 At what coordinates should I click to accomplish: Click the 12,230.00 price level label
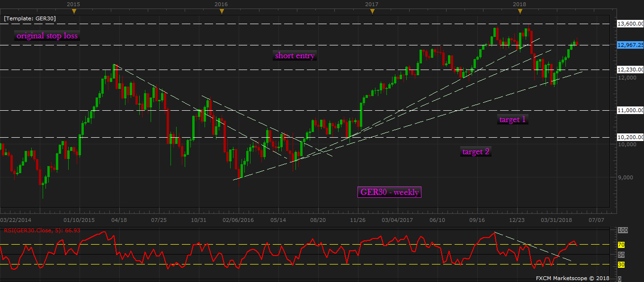click(631, 70)
